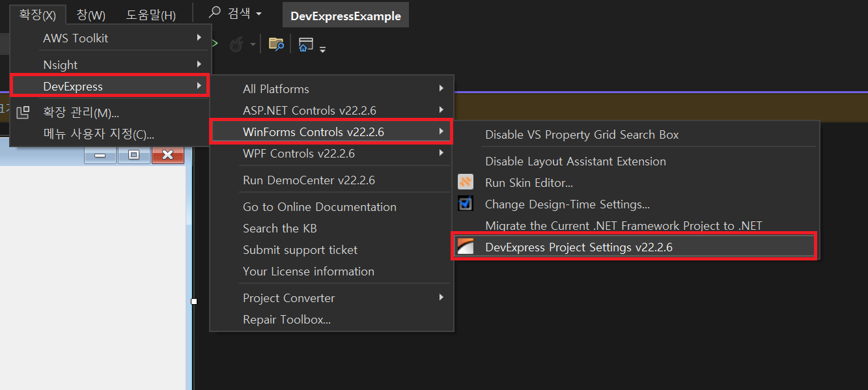The width and height of the screenshot is (868, 390).
Task: Select Repair Toolbox...
Action: 331,320
